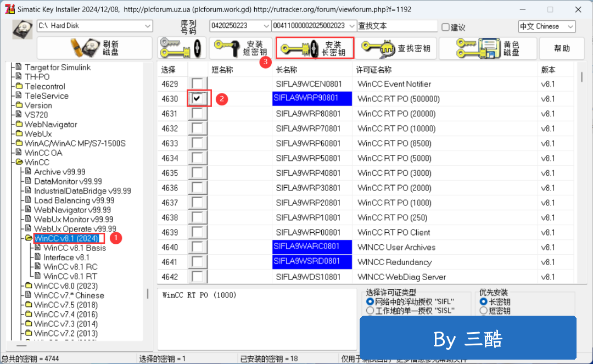
Task: Click the yellow disk button
Action: (x=488, y=48)
